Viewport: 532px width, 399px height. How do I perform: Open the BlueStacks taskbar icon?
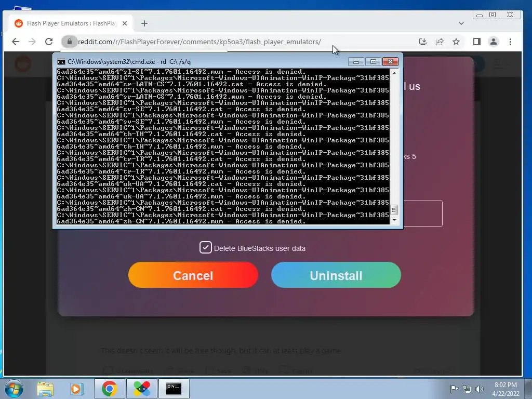point(142,389)
